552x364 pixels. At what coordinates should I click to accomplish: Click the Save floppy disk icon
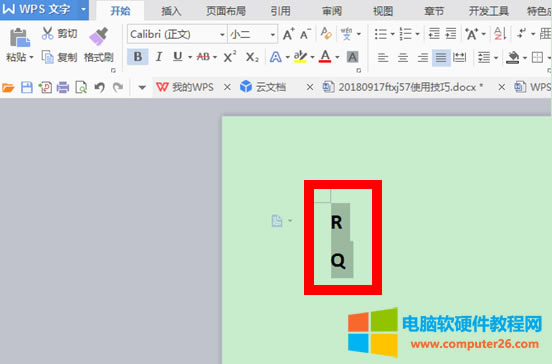(x=27, y=87)
